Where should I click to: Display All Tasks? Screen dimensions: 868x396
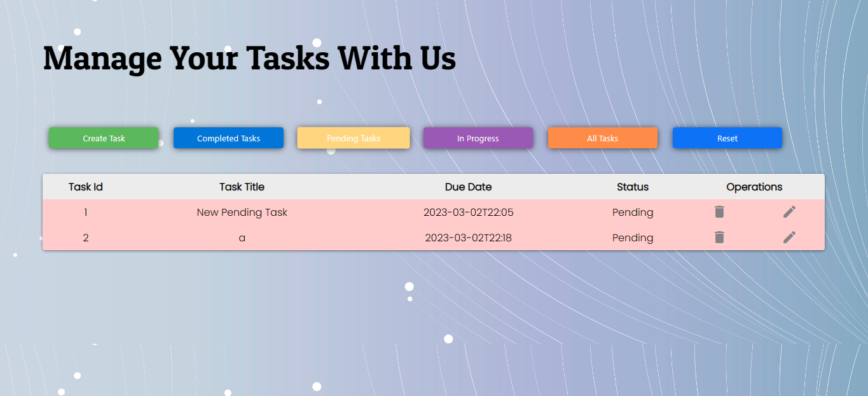coord(602,138)
